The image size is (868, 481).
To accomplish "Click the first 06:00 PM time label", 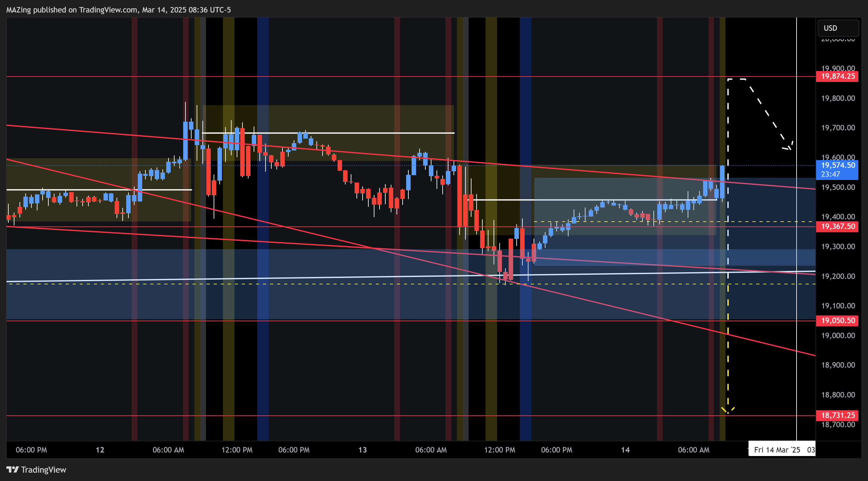I will (31, 450).
